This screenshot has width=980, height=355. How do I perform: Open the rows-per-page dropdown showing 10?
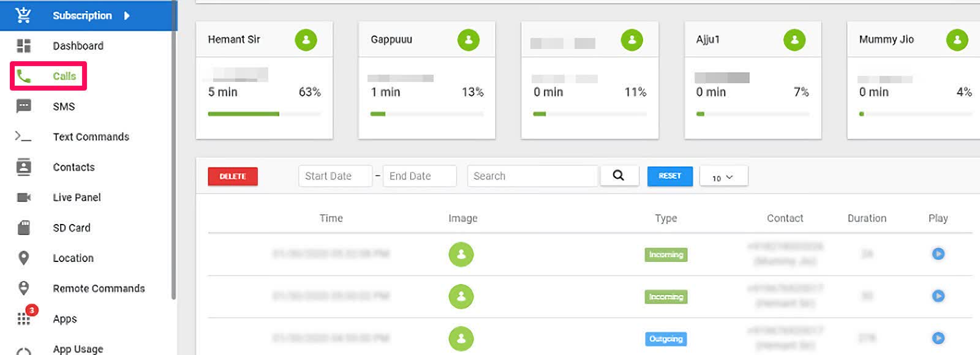(723, 177)
